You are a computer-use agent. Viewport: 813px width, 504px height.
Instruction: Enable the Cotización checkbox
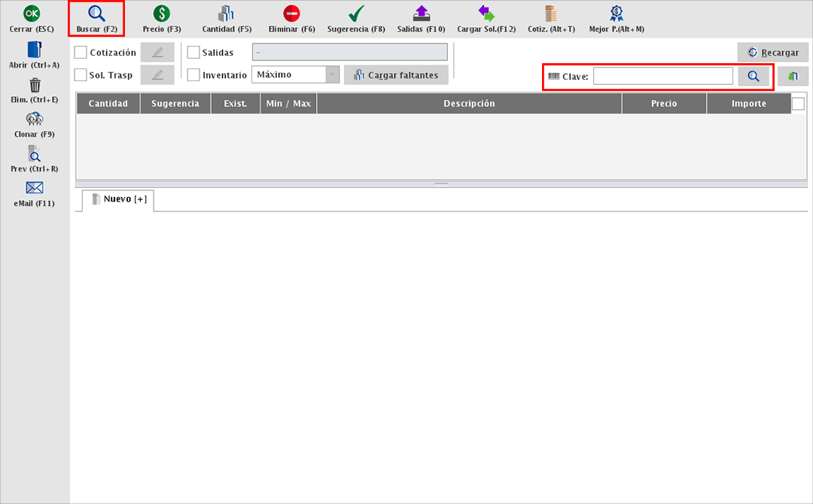pyautogui.click(x=81, y=53)
